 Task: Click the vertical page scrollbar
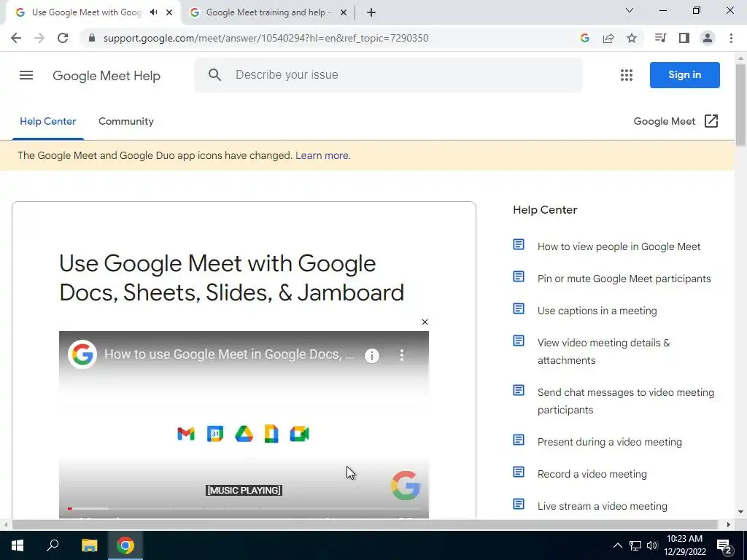[x=740, y=105]
